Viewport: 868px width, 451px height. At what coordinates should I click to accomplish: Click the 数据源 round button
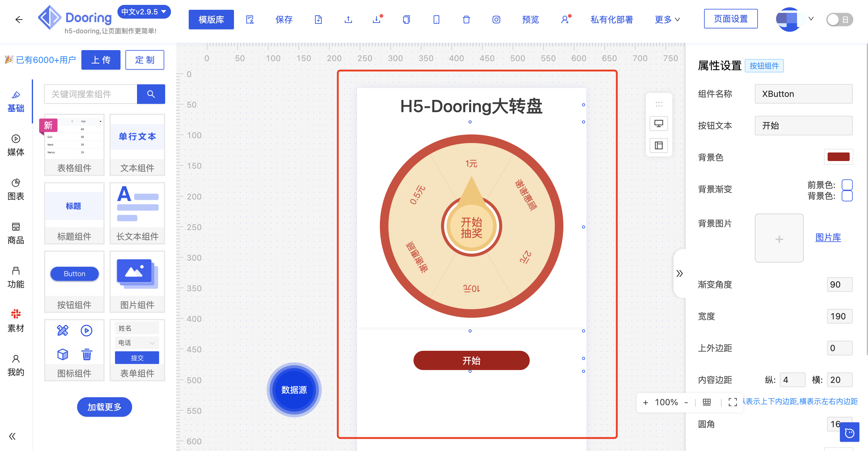294,390
